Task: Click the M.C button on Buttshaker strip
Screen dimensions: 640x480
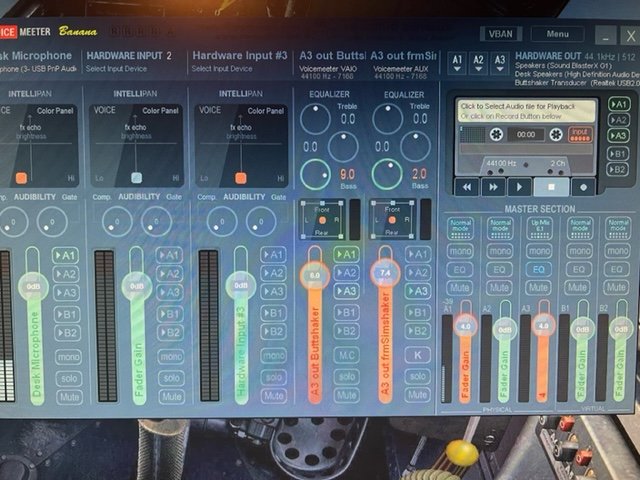Action: click(x=347, y=356)
